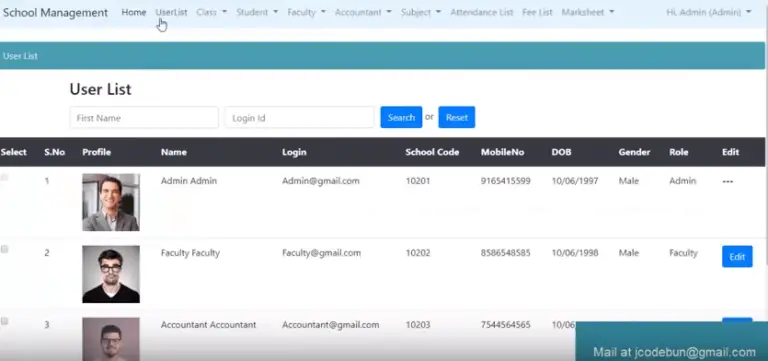The width and height of the screenshot is (768, 361).
Task: Edit the Faculty Faculty user
Action: point(737,257)
